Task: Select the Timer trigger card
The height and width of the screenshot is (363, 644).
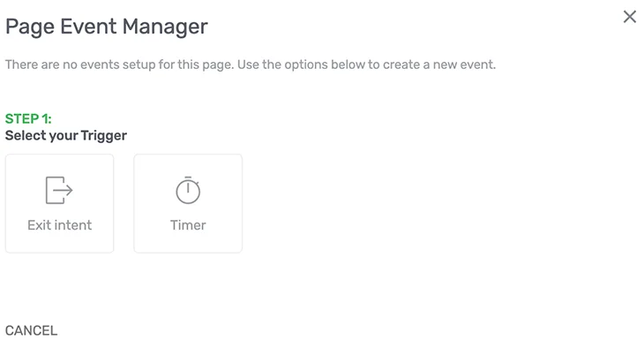Action: pyautogui.click(x=188, y=203)
